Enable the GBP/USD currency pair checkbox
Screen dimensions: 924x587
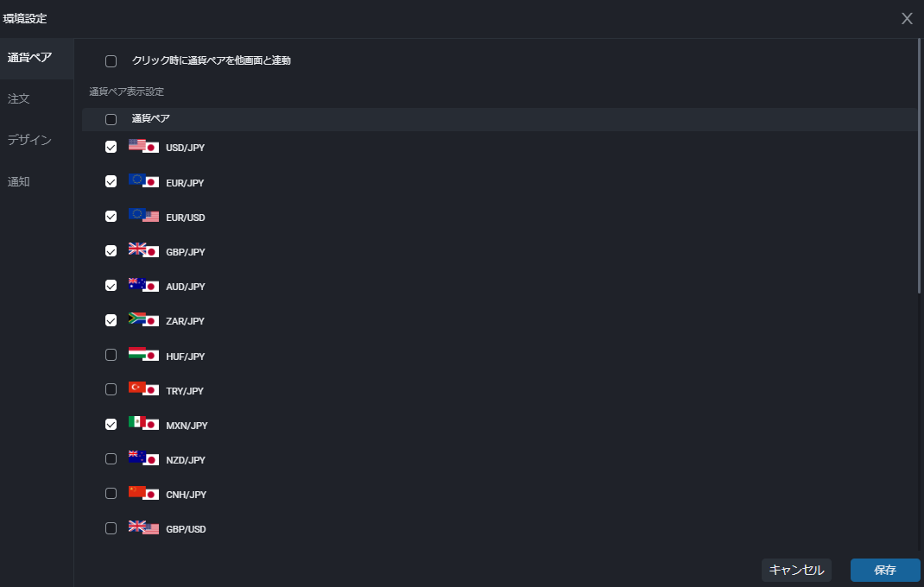tap(111, 527)
